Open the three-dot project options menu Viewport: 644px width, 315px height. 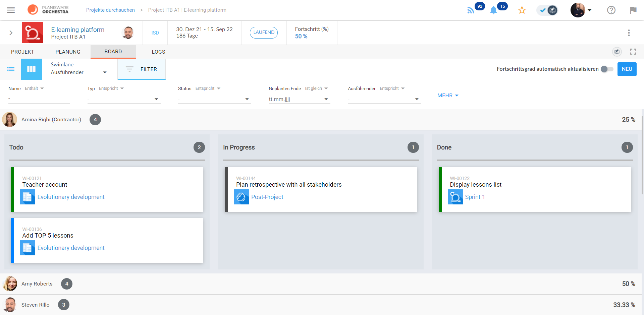pos(629,33)
